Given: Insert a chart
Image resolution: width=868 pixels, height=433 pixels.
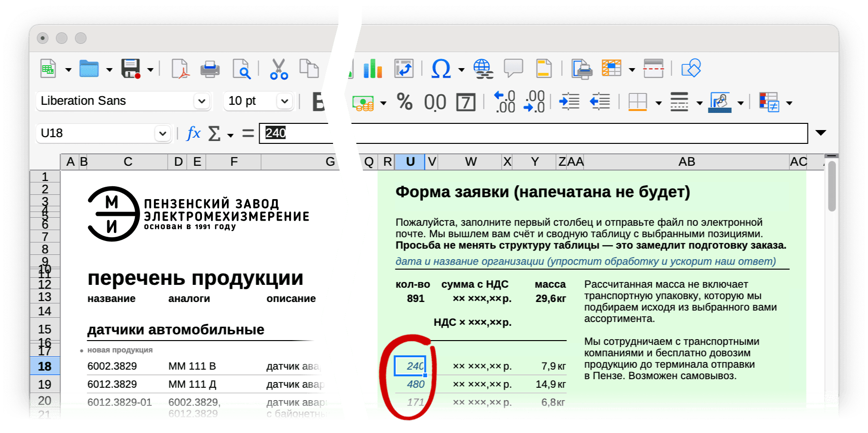Looking at the screenshot, I should click(x=373, y=68).
